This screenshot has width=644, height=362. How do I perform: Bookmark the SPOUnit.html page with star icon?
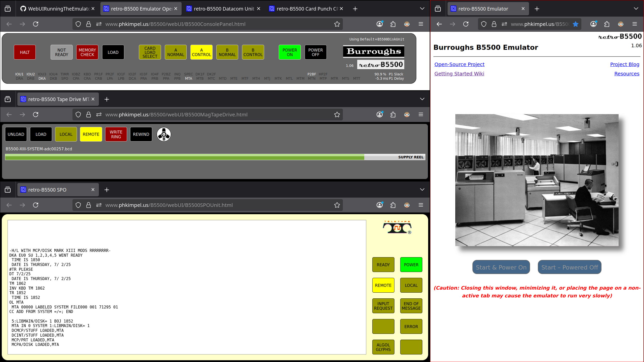coord(337,205)
